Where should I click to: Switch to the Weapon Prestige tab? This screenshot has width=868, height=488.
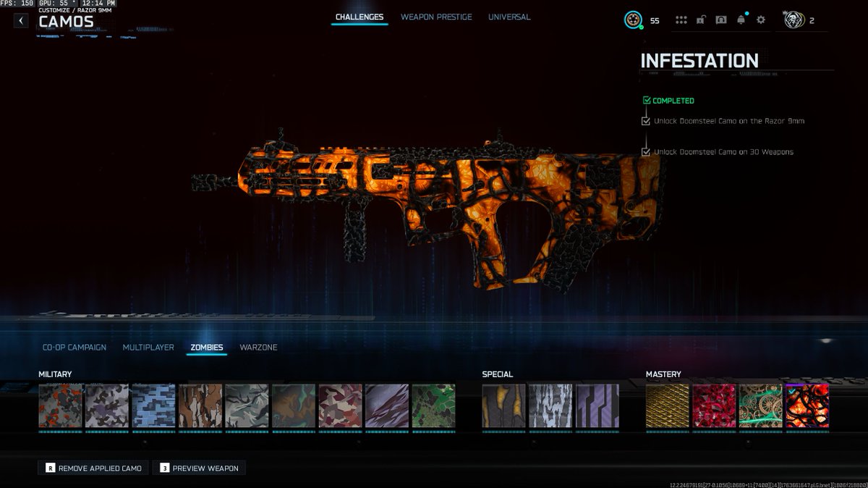pos(436,17)
